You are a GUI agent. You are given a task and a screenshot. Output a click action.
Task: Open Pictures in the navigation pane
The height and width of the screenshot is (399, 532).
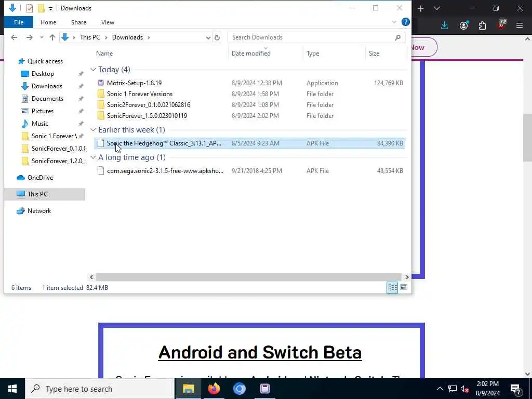click(x=43, y=111)
